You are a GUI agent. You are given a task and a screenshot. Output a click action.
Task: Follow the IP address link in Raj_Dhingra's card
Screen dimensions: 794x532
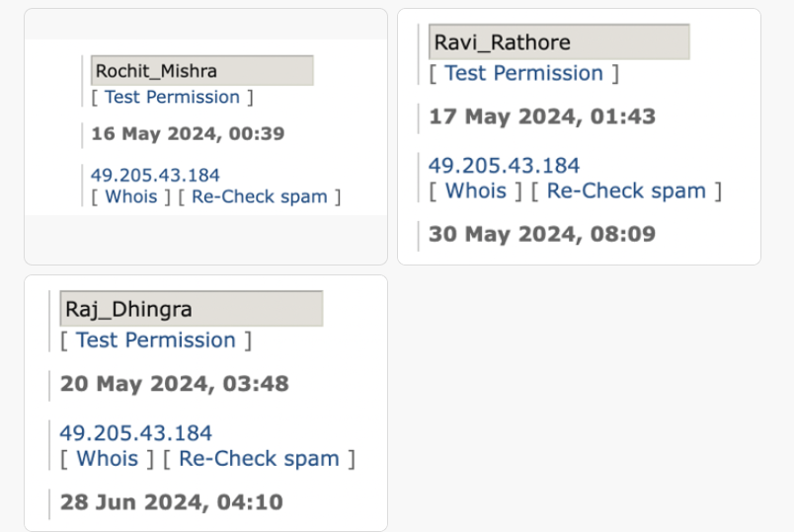pyautogui.click(x=135, y=432)
